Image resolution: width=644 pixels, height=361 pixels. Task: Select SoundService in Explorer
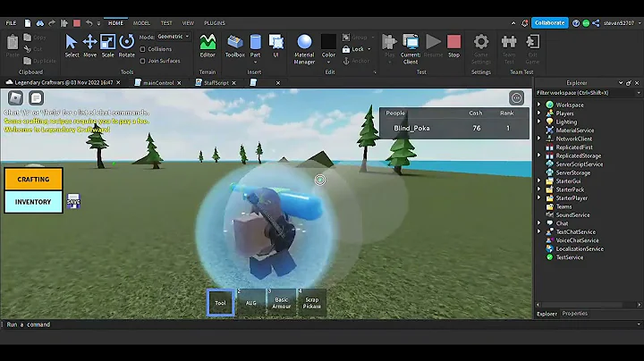click(x=572, y=215)
